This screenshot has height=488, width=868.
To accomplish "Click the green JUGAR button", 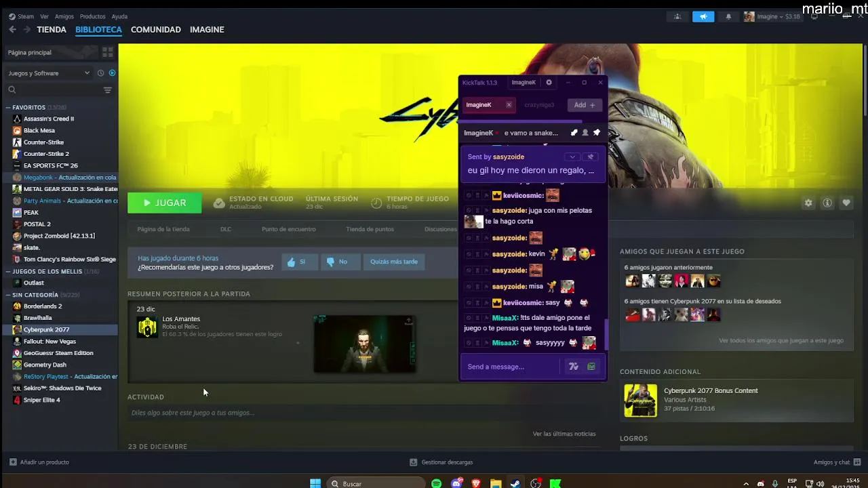I will click(165, 203).
